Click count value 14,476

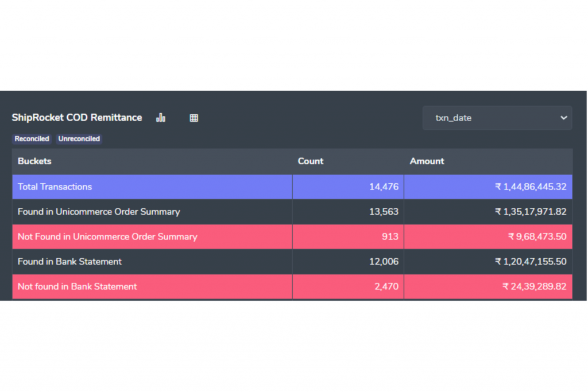384,187
